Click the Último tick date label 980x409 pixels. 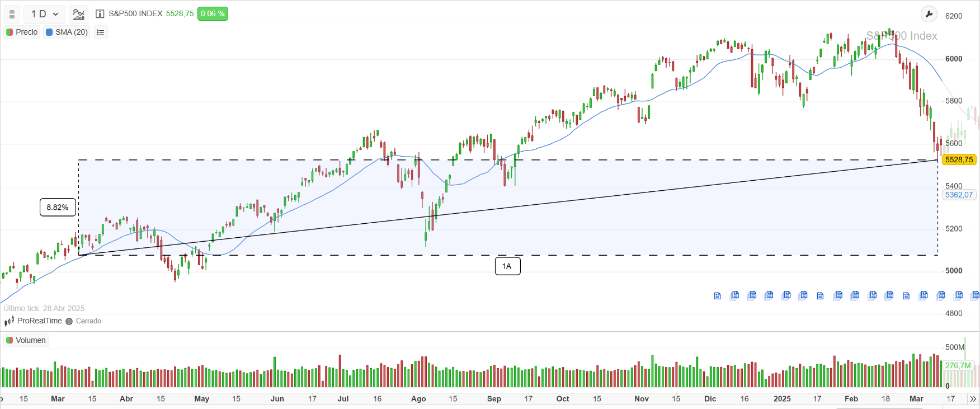click(44, 308)
